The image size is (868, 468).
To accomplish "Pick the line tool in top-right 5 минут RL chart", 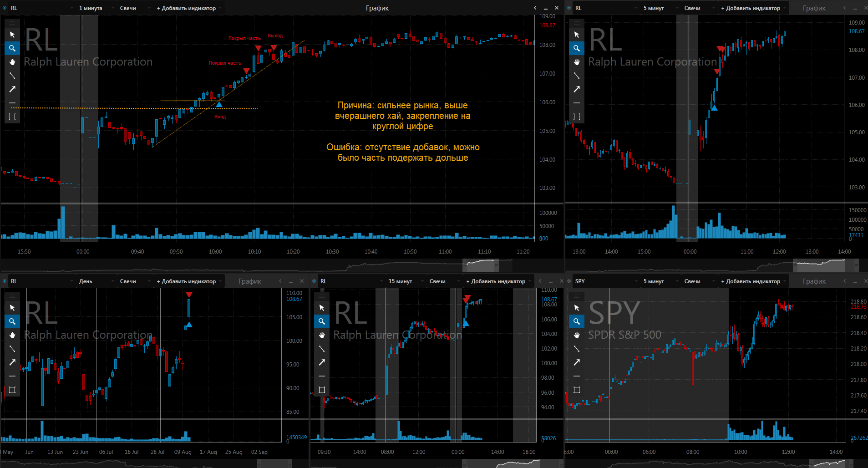I will click(x=577, y=76).
